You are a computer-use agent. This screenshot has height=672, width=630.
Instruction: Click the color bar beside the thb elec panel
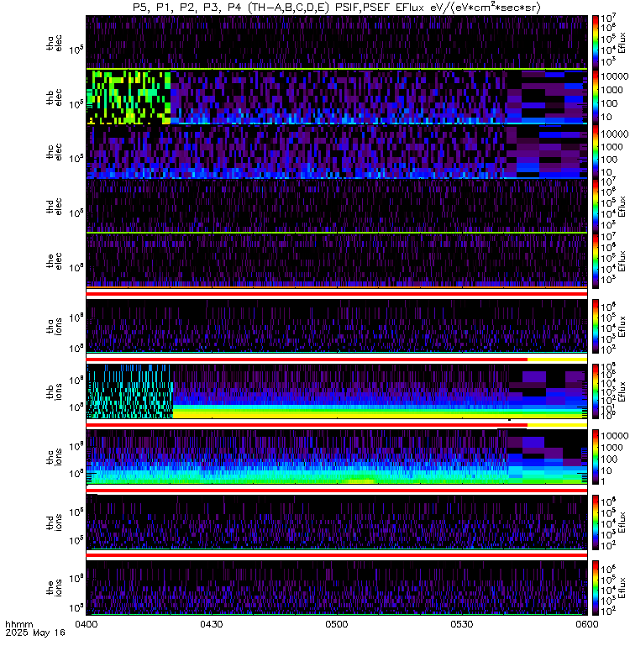click(x=596, y=97)
